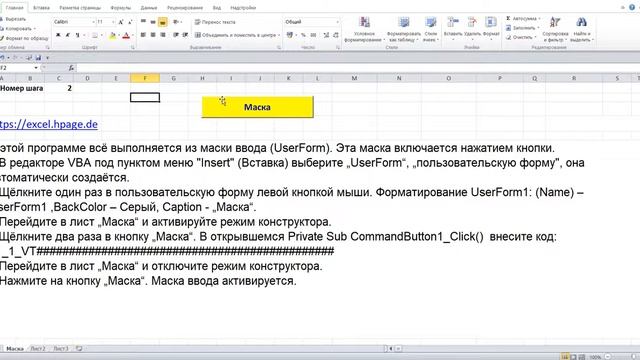Open the Разметка страницы tab
Image resolution: width=640 pixels, height=360 pixels.
pyautogui.click(x=80, y=8)
